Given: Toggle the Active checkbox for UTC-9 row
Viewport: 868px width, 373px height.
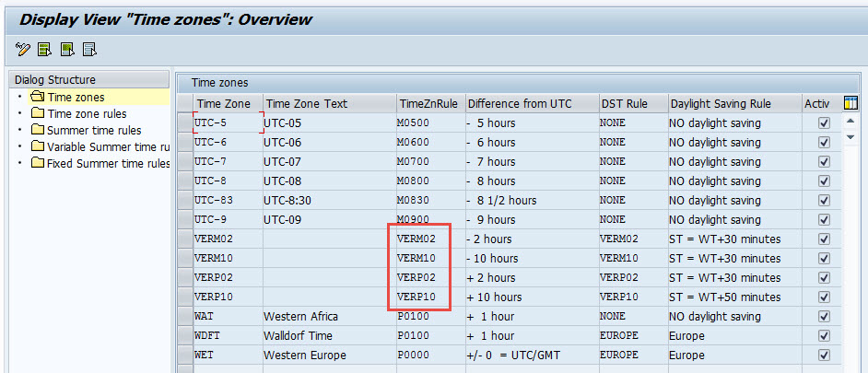Looking at the screenshot, I should click(x=824, y=220).
